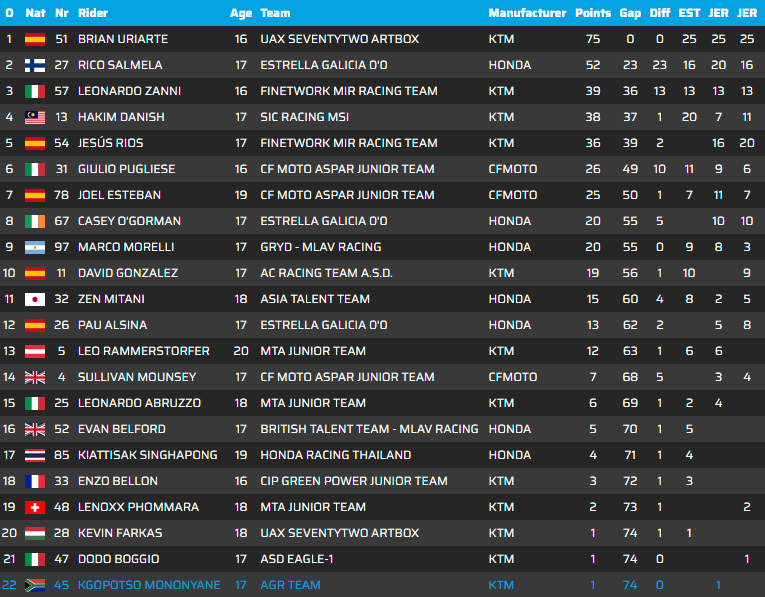Viewport: 765px width, 597px height.
Task: Sort the table by the Points column header
Action: tap(593, 13)
